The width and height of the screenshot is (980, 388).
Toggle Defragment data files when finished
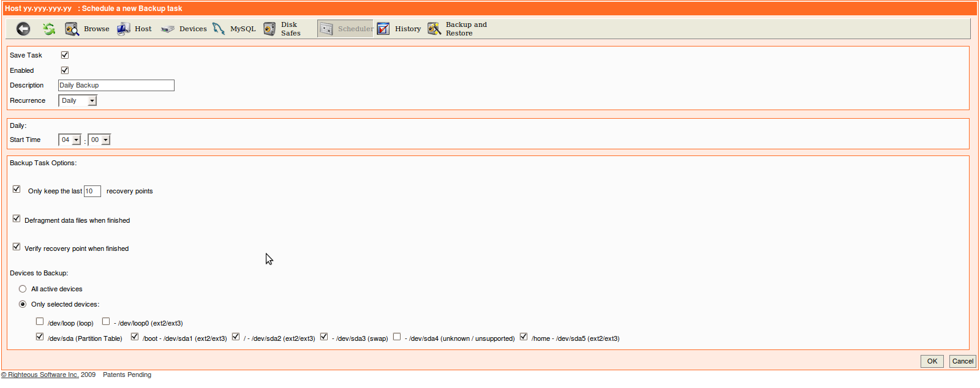(x=17, y=218)
